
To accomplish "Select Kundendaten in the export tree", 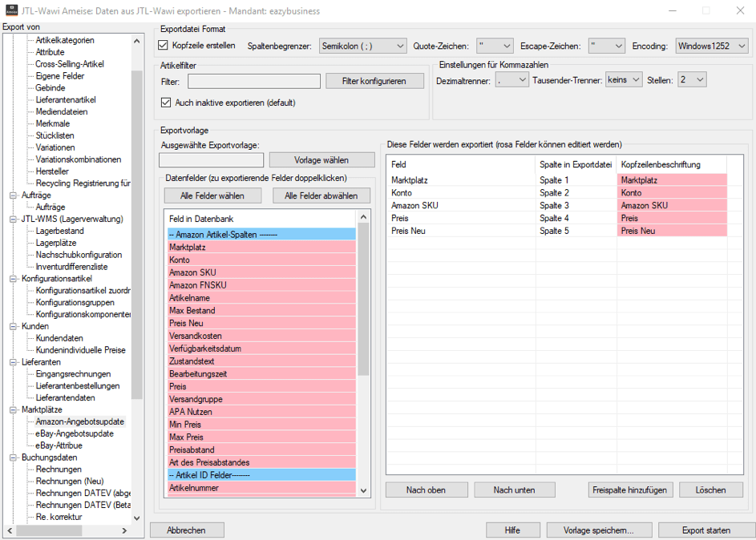I will (x=59, y=338).
